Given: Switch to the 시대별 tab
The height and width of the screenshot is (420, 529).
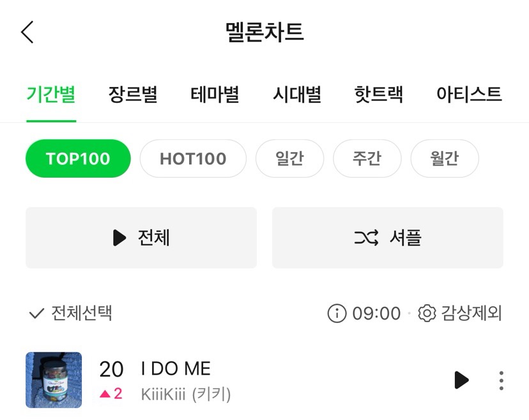Looking at the screenshot, I should click(x=297, y=95).
